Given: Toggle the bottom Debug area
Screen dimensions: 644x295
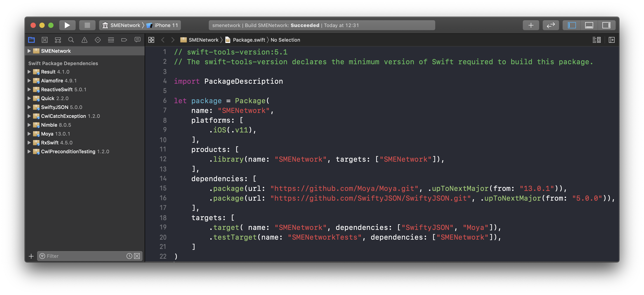Looking at the screenshot, I should click(589, 25).
